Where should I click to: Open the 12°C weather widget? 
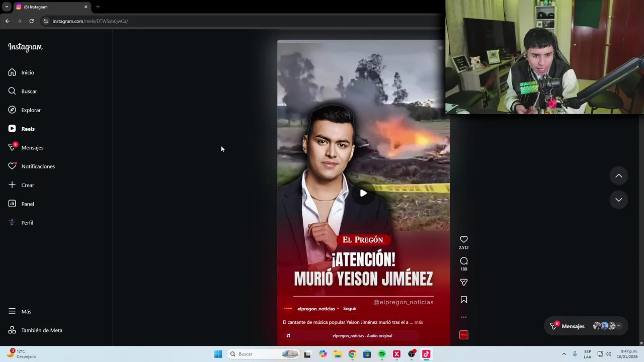(21, 354)
